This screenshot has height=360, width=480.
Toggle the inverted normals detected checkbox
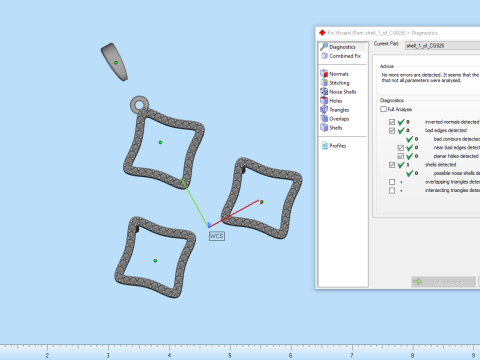point(392,122)
